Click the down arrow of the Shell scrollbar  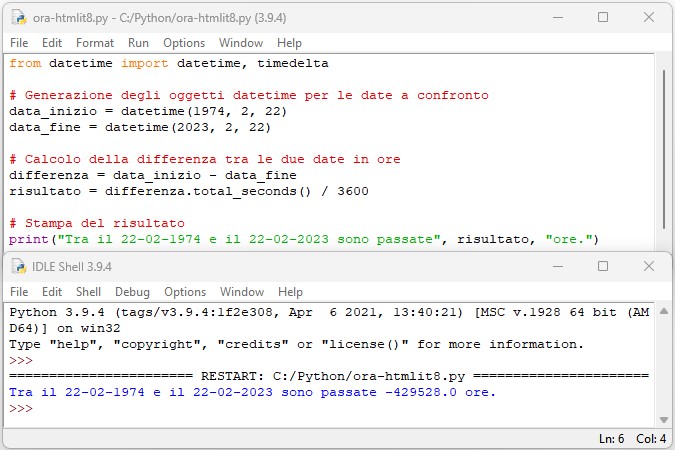pyautogui.click(x=664, y=419)
